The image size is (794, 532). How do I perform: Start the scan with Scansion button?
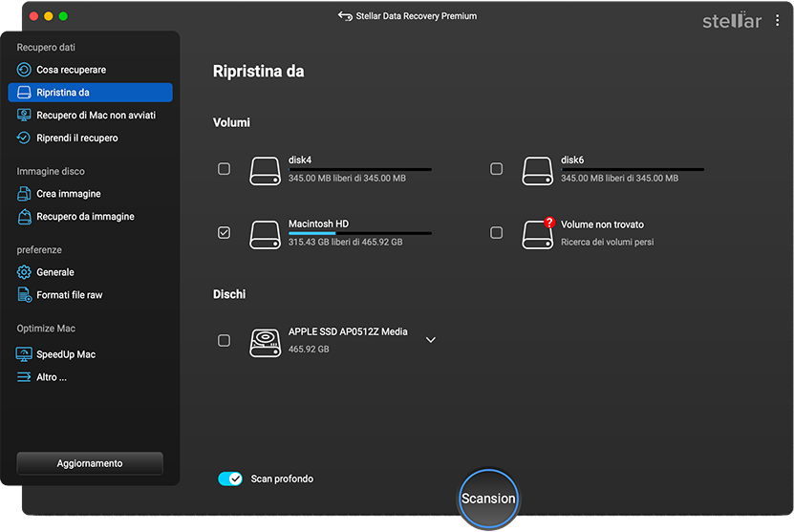tap(488, 499)
